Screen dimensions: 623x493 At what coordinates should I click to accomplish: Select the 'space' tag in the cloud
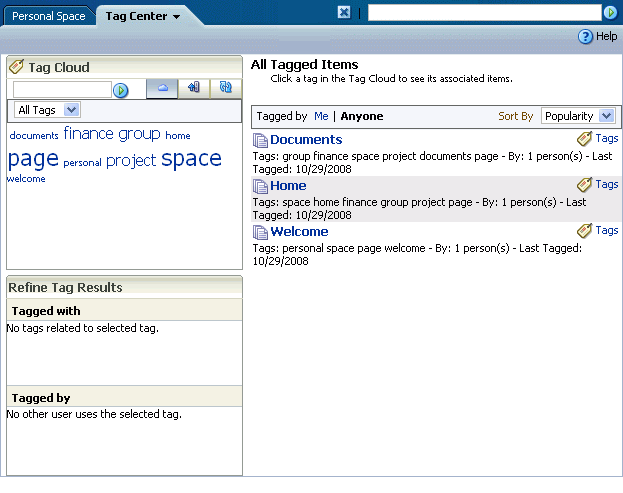192,160
